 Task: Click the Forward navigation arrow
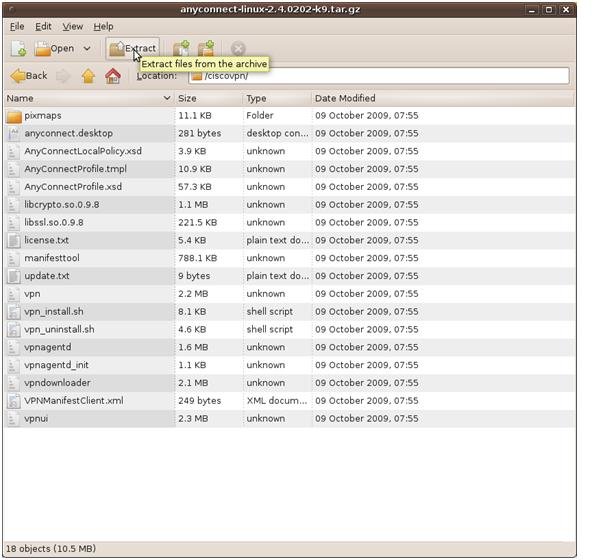(x=63, y=76)
